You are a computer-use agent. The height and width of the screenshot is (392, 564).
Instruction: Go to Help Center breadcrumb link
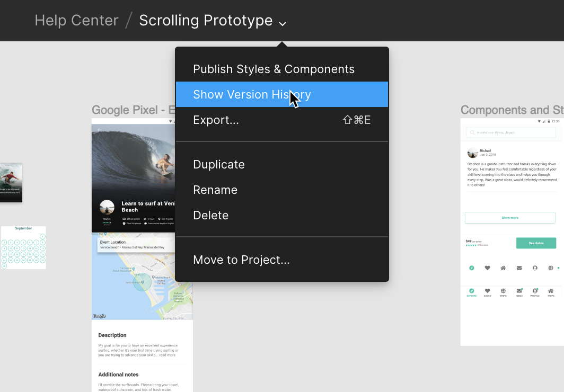[76, 21]
